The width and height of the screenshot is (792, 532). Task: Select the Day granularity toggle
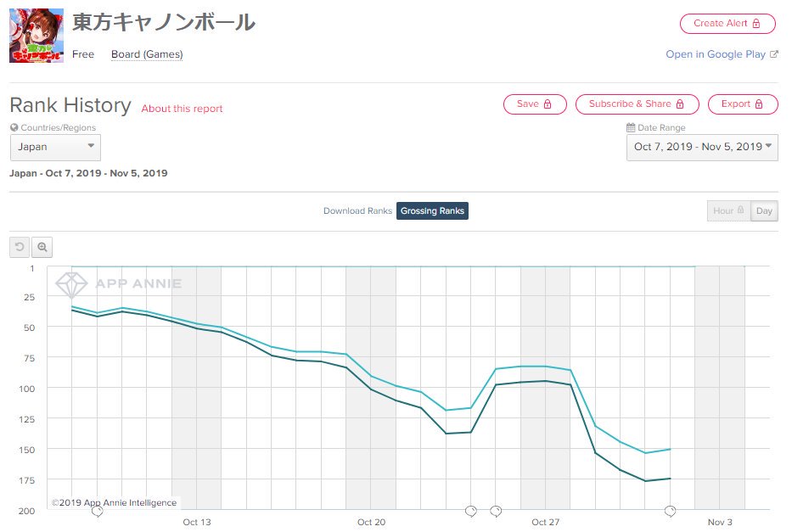coord(764,211)
